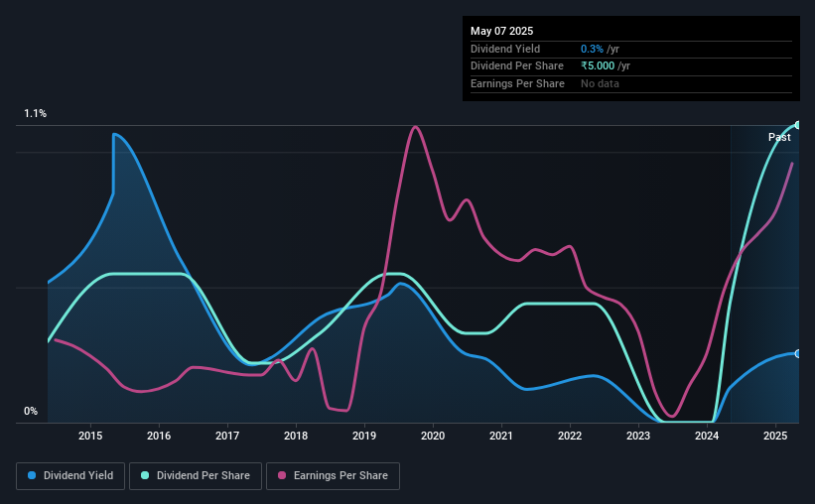The image size is (815, 504).
Task: Click the 2025 x-axis label
Action: tap(775, 436)
